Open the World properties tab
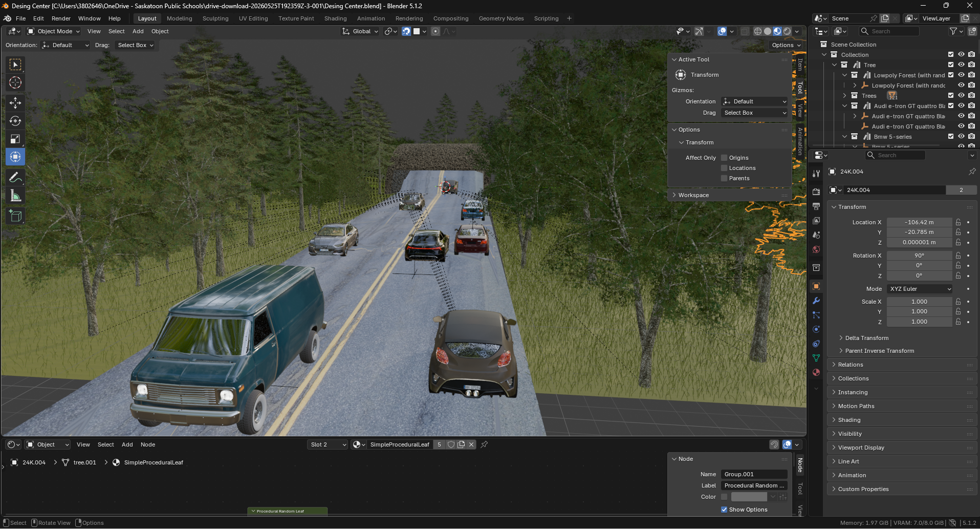 (x=816, y=249)
